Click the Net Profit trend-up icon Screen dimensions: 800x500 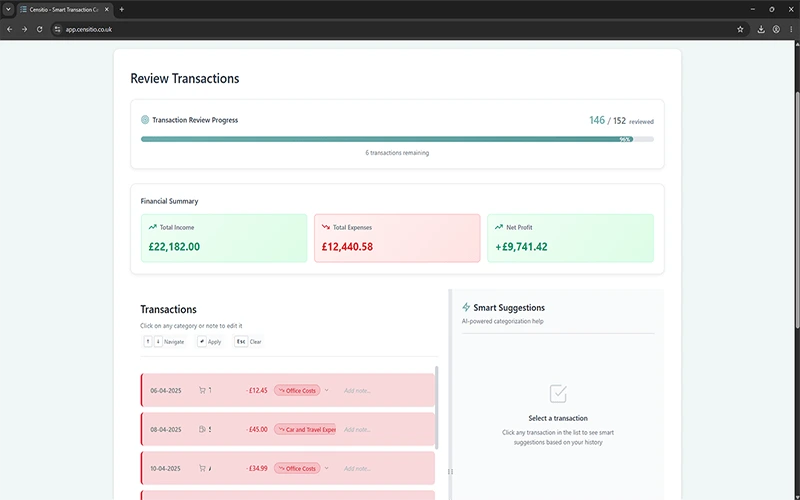(498, 227)
